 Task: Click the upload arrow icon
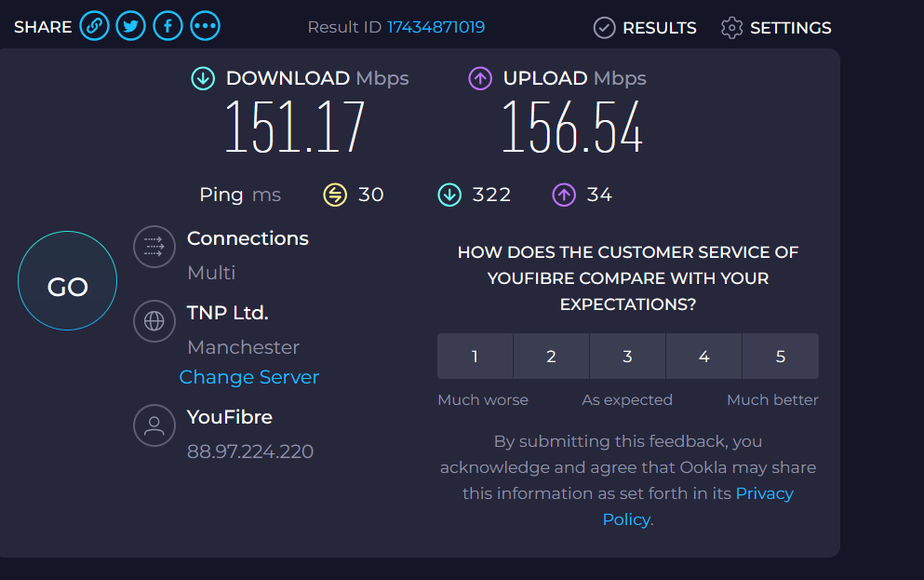click(x=480, y=78)
